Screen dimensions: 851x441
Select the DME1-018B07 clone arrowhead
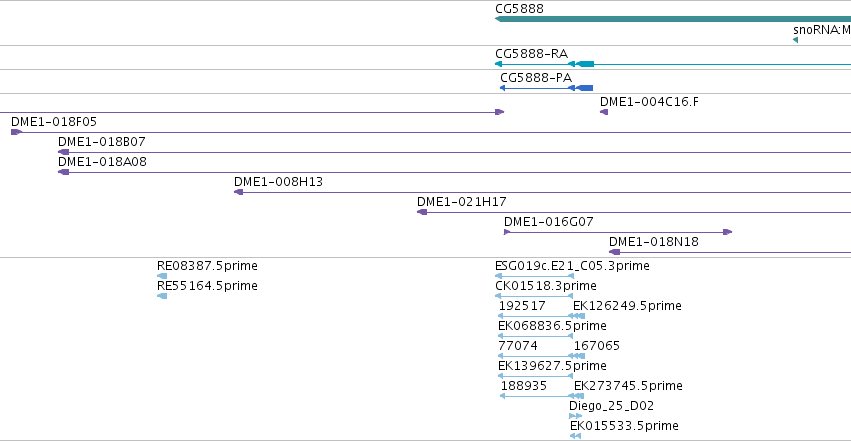tap(63, 152)
